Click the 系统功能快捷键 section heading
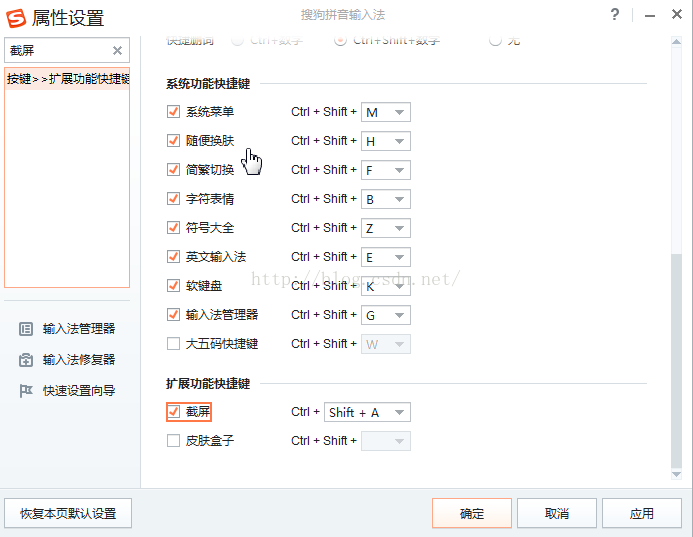The height and width of the screenshot is (537, 693). [208, 84]
